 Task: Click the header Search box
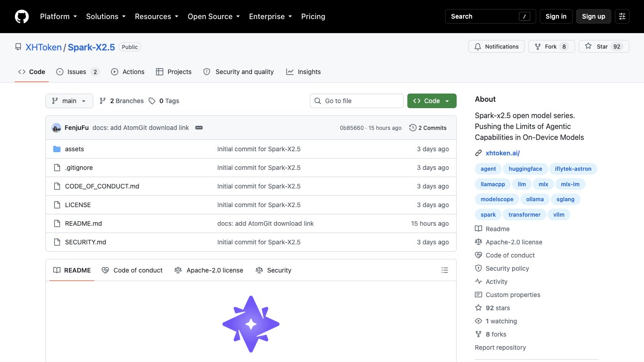[490, 16]
